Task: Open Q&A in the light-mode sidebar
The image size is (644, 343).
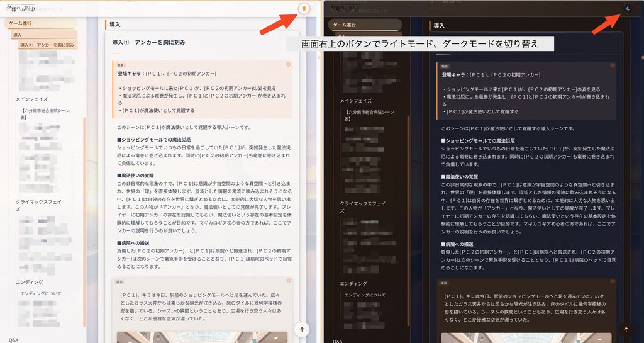Action: pyautogui.click(x=13, y=340)
